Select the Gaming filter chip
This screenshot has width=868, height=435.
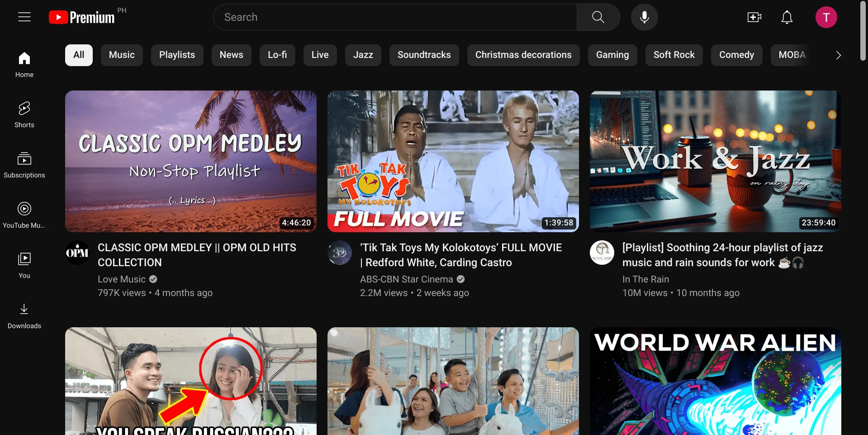612,55
